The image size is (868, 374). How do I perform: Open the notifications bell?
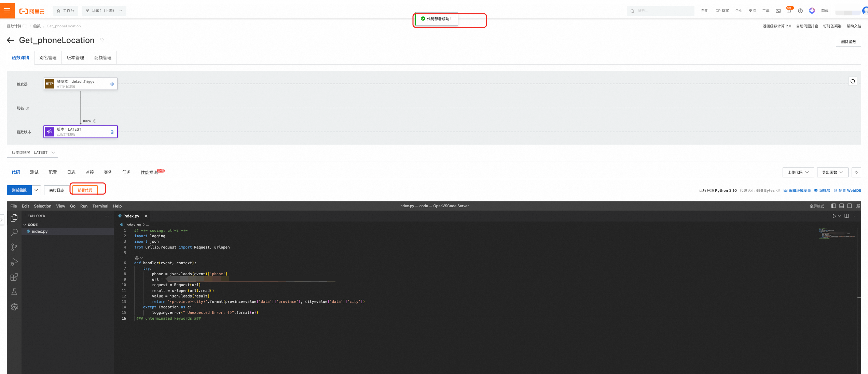pos(789,11)
